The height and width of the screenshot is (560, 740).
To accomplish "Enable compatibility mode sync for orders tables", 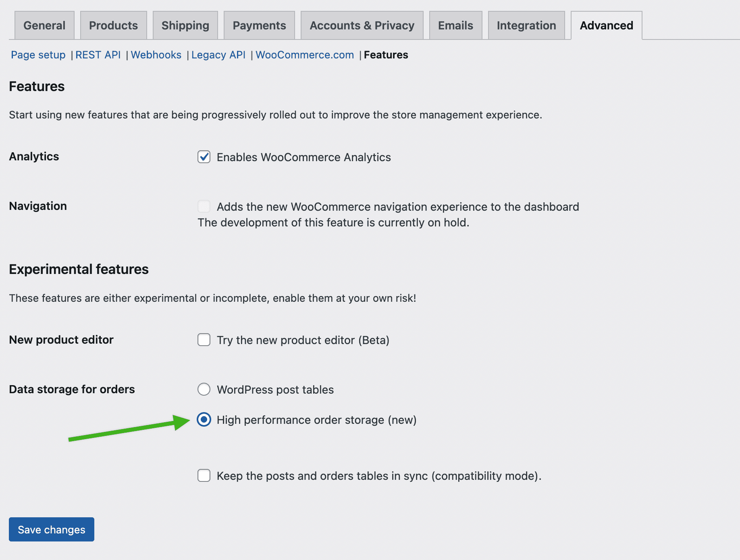I will click(x=204, y=476).
